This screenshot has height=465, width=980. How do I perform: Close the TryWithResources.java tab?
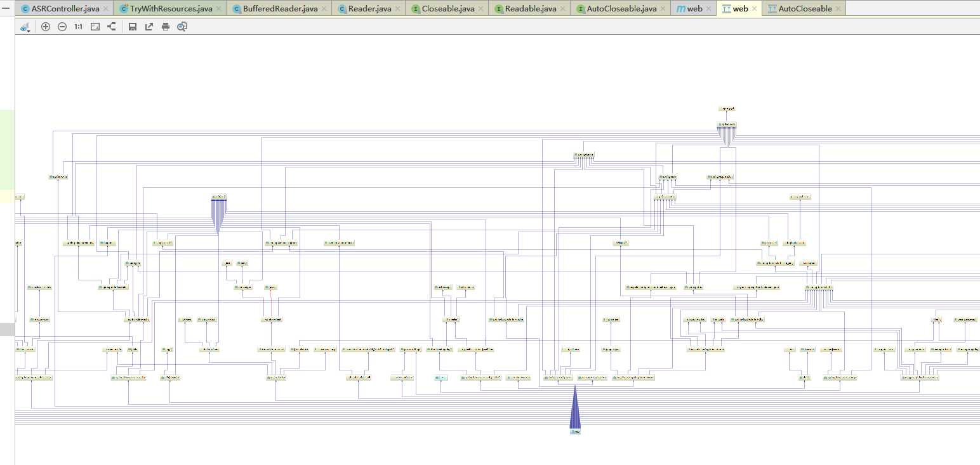[x=219, y=9]
